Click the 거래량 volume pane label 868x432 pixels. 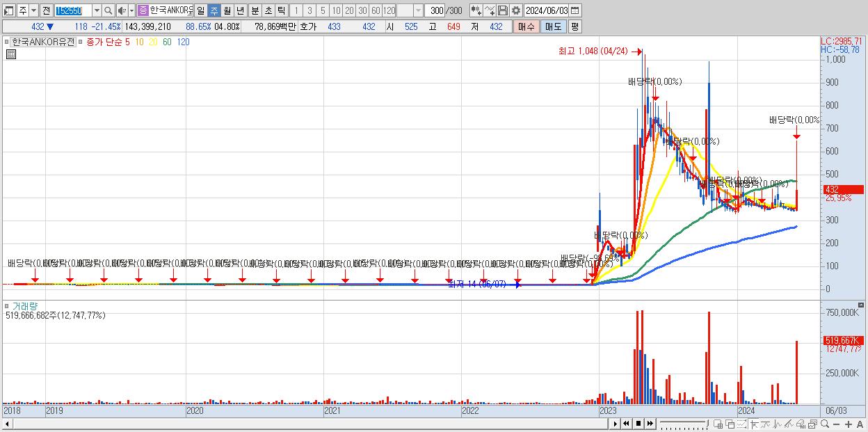(x=24, y=306)
